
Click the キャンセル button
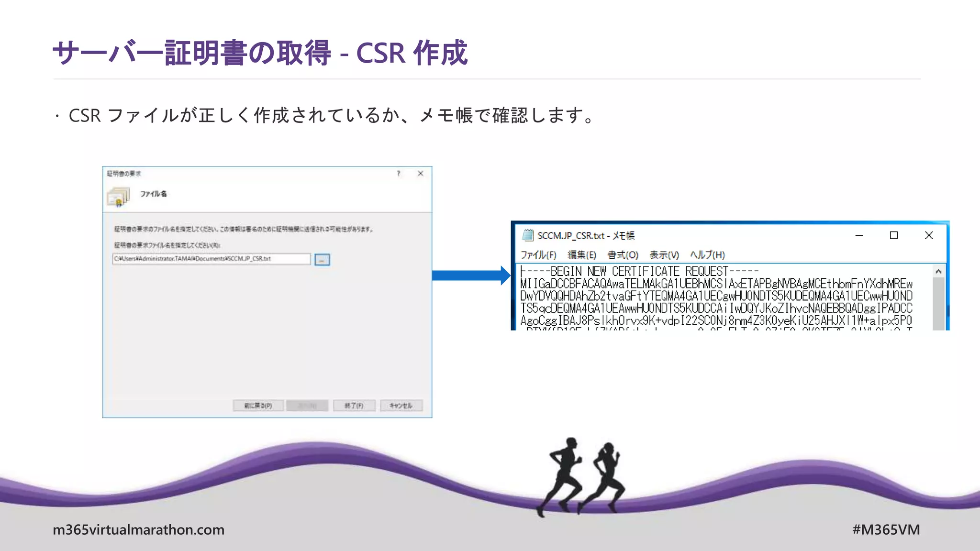(x=401, y=406)
